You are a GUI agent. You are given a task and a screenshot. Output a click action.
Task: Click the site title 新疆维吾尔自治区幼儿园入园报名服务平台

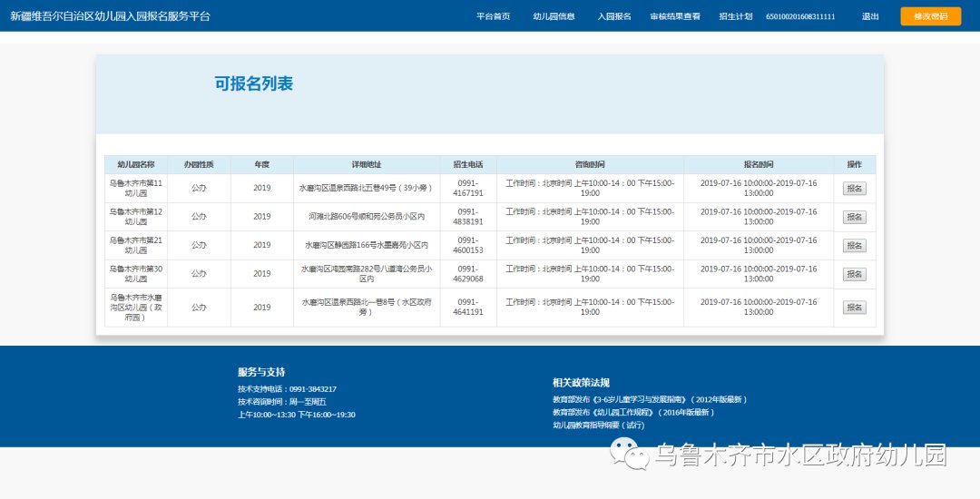click(x=110, y=16)
